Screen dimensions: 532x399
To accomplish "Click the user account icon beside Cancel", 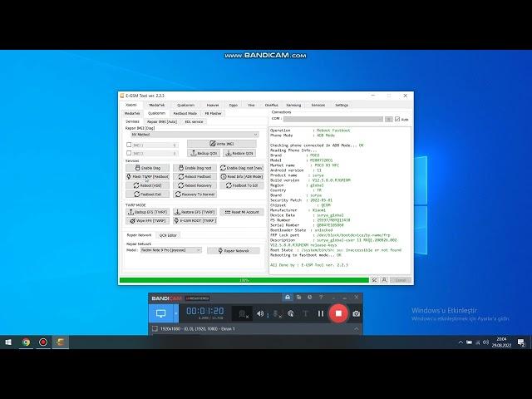I will [x=384, y=280].
